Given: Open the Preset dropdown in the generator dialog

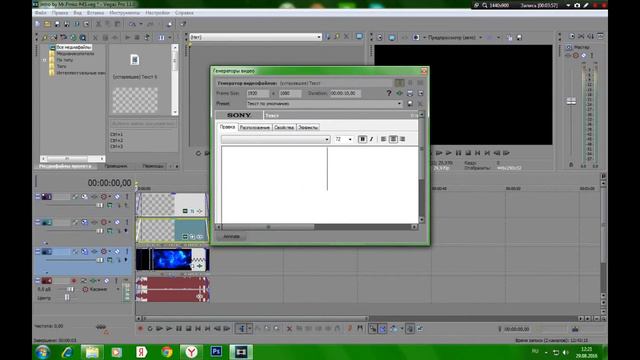Looking at the screenshot, I should coord(399,104).
